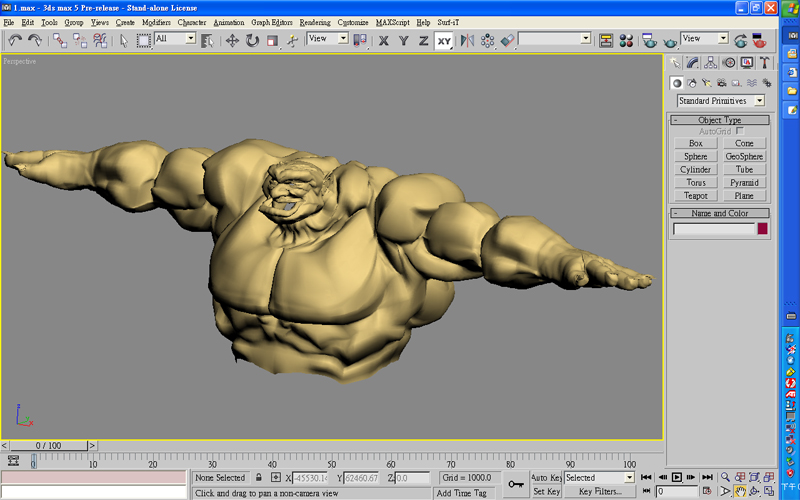Click the Zoom Extents All viewport control
Image resolution: width=800 pixels, height=500 pixels.
tap(769, 478)
